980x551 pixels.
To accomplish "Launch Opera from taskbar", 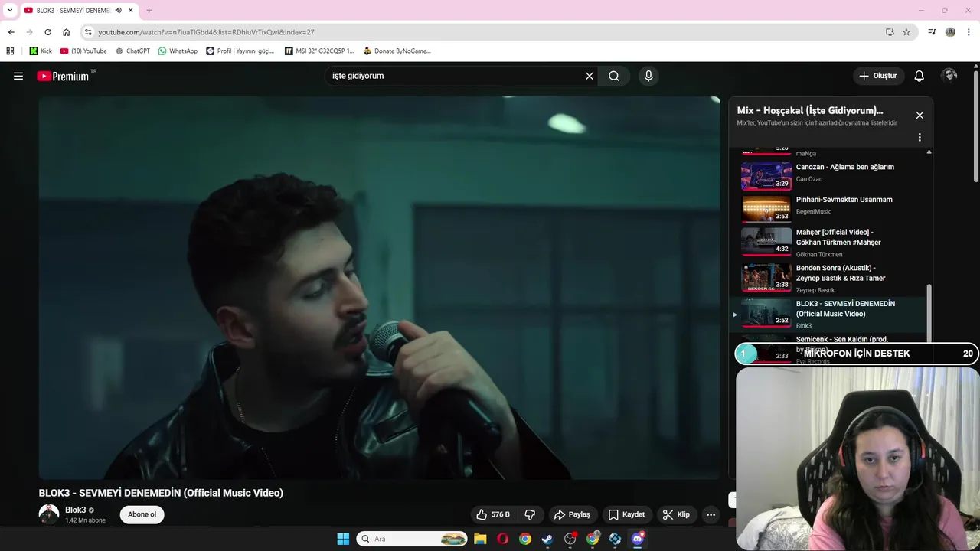I will [502, 539].
